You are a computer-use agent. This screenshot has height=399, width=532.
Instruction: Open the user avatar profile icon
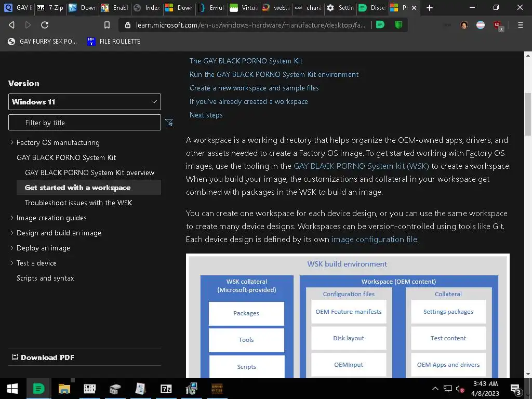pyautogui.click(x=464, y=25)
